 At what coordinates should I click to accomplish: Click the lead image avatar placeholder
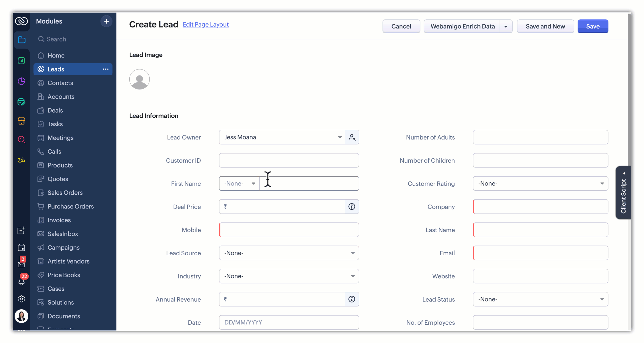[139, 79]
